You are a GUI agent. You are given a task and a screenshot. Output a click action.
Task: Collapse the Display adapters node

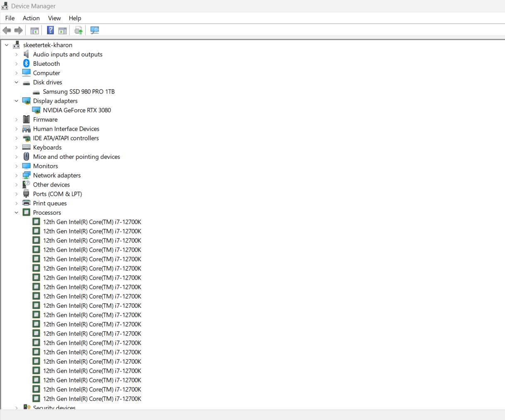(17, 101)
